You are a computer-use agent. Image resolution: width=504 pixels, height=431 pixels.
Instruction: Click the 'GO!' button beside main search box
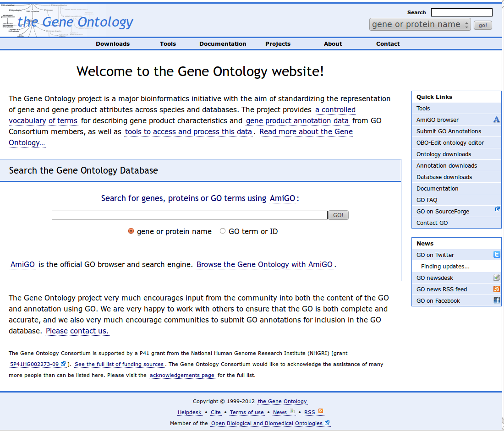click(338, 215)
